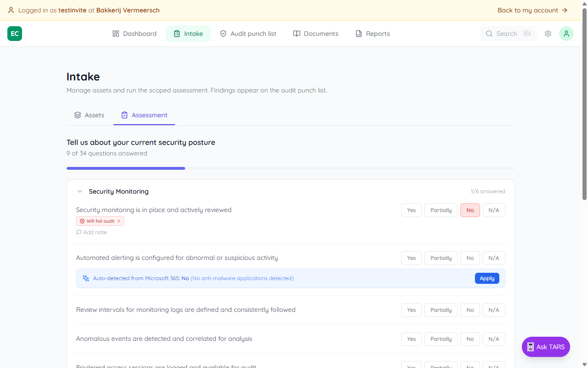This screenshot has height=368, width=588.
Task: Collapse the Security Monitoring section
Action: coord(79,191)
